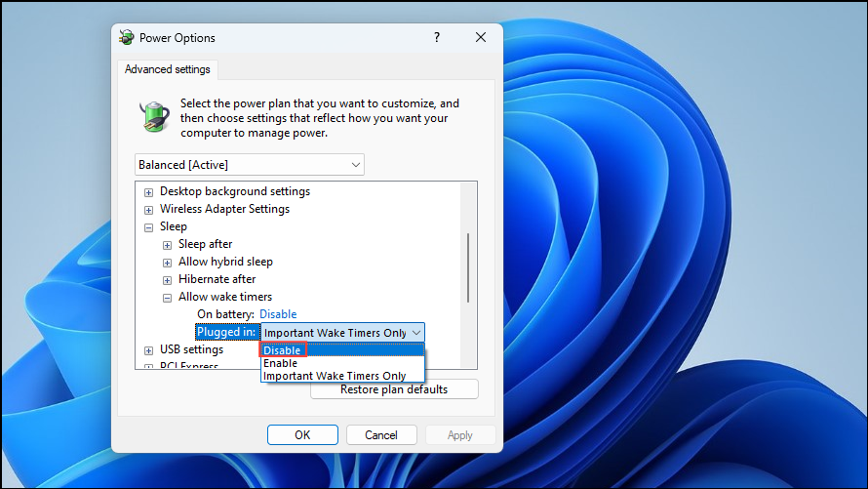Select the USB settings item
The width and height of the screenshot is (868, 489).
pyautogui.click(x=191, y=349)
